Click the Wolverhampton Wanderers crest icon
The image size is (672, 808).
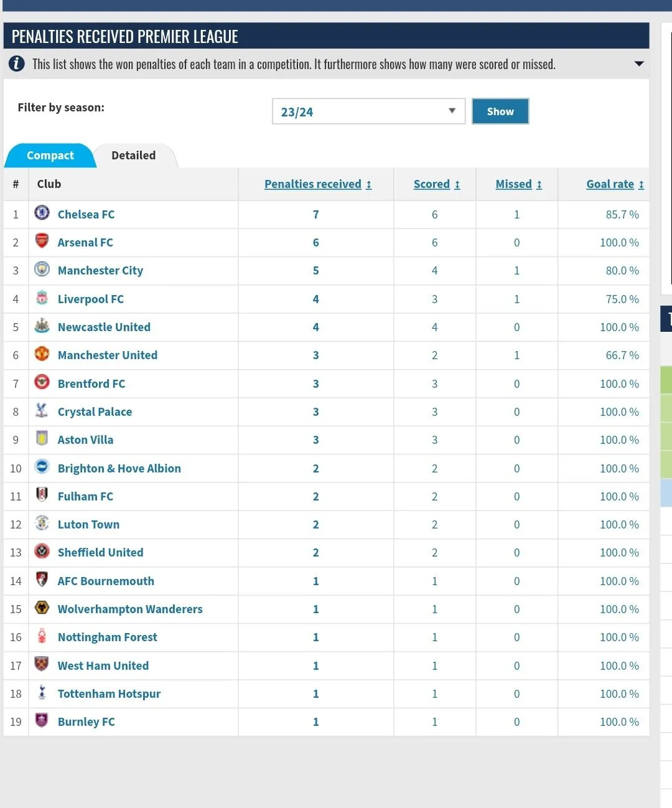coord(42,608)
